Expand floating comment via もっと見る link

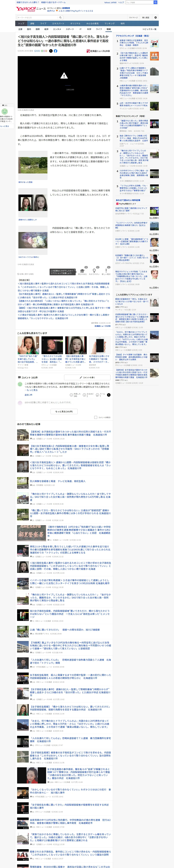click(x=5, y=126)
